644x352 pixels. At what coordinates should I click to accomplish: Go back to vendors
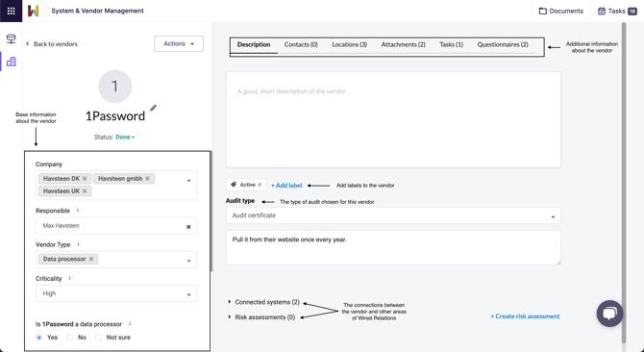coord(52,44)
